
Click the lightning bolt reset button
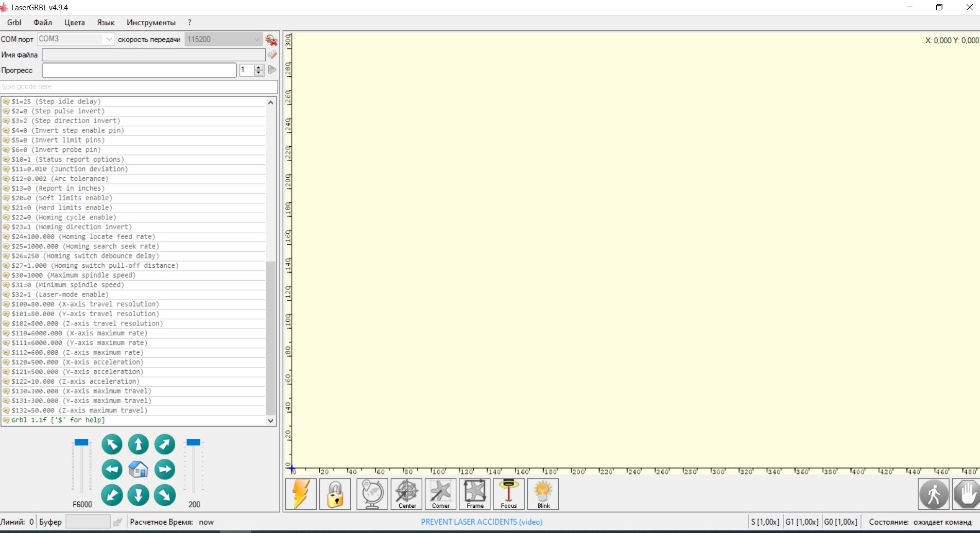301,494
